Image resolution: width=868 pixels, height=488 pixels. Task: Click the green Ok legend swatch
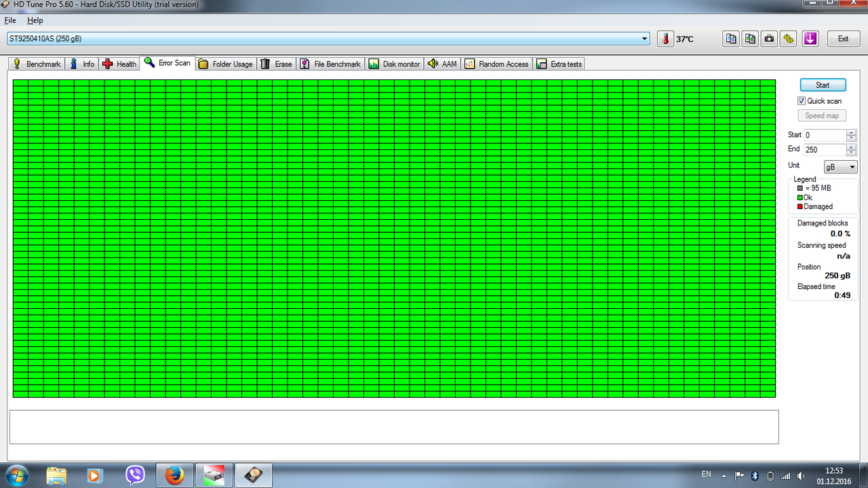click(x=800, y=198)
